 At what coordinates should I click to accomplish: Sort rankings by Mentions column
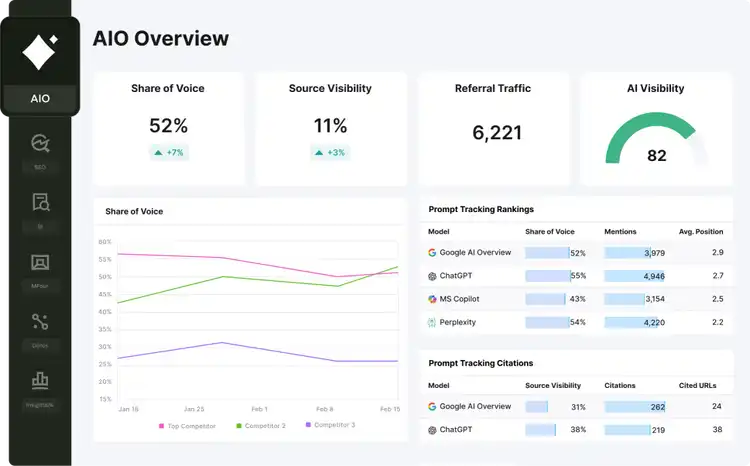pyautogui.click(x=620, y=232)
